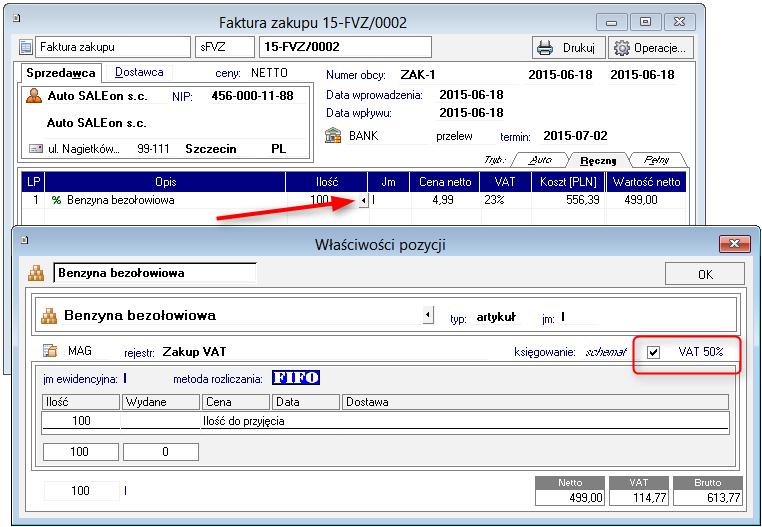Expand the article selector arrow next to Benzyna bezołowiowa
Image resolution: width=762 pixels, height=527 pixels.
click(x=428, y=315)
